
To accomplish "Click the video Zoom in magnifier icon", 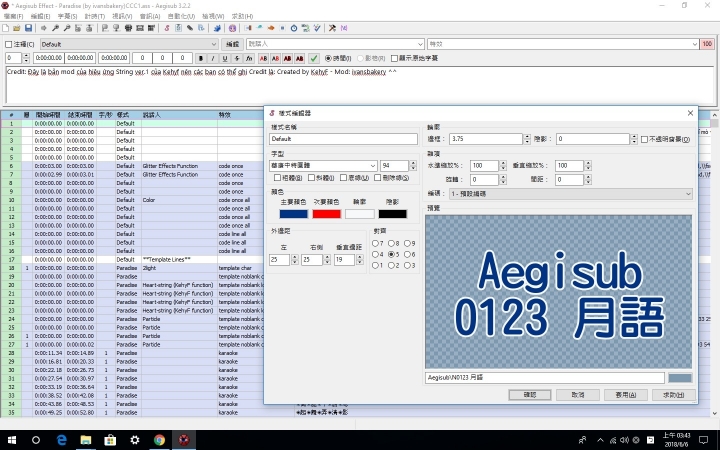I will (55, 28).
